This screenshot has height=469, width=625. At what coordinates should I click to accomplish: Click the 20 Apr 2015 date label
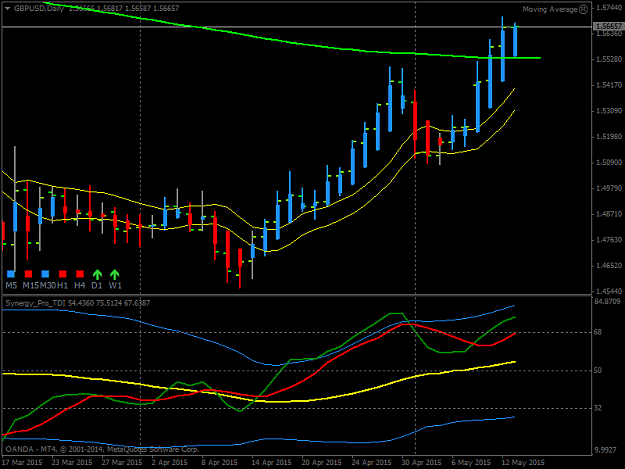pos(321,463)
